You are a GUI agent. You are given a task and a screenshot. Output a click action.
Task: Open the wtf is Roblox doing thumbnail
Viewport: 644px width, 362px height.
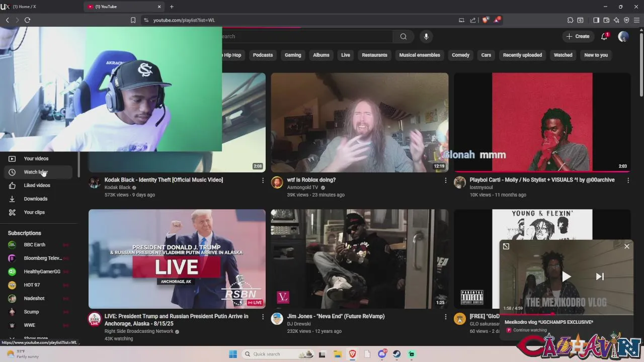[360, 123]
